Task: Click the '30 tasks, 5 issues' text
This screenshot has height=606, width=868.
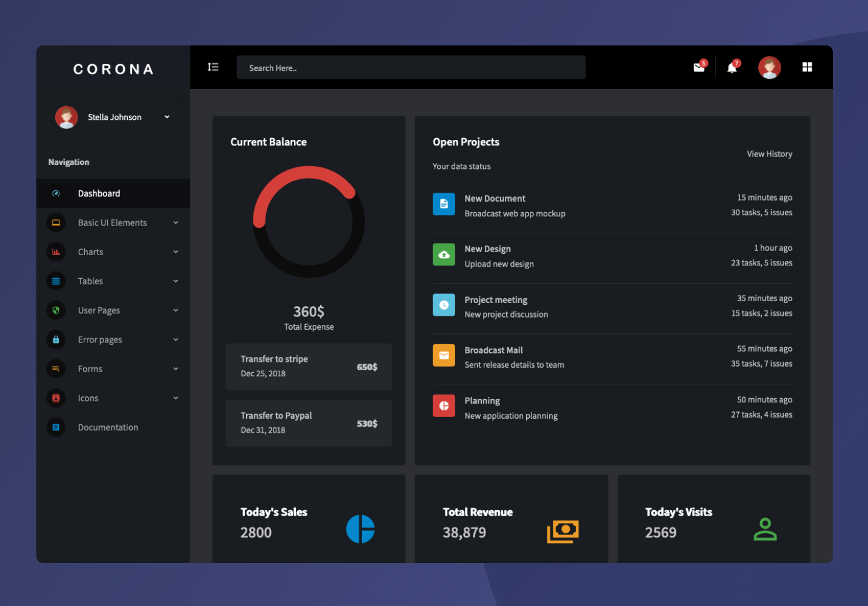Action: click(x=761, y=213)
